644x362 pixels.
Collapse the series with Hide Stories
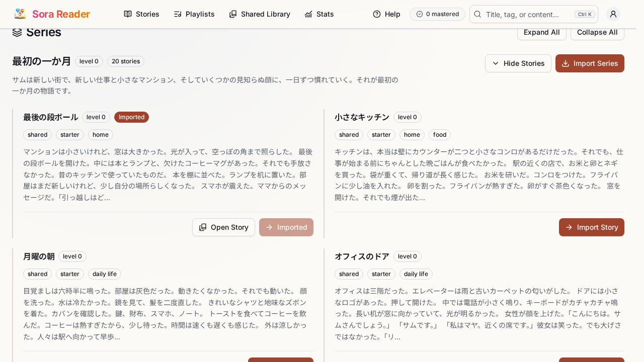click(518, 63)
